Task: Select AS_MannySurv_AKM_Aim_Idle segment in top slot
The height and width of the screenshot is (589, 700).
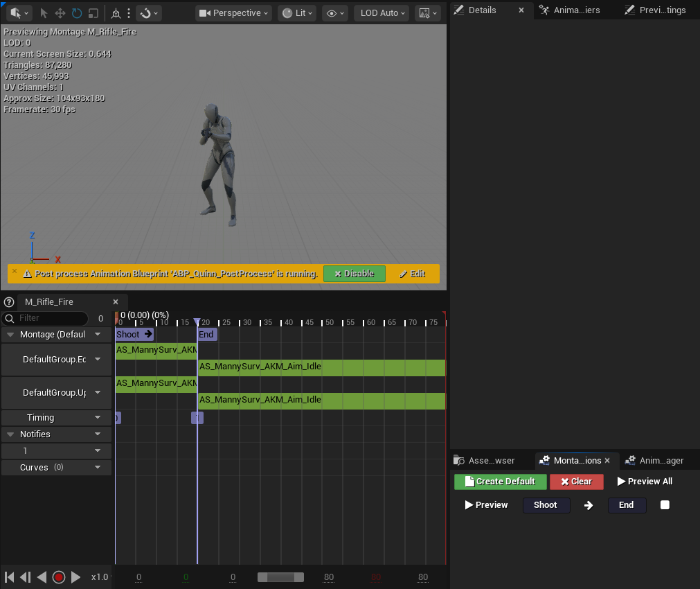Action: (321, 367)
